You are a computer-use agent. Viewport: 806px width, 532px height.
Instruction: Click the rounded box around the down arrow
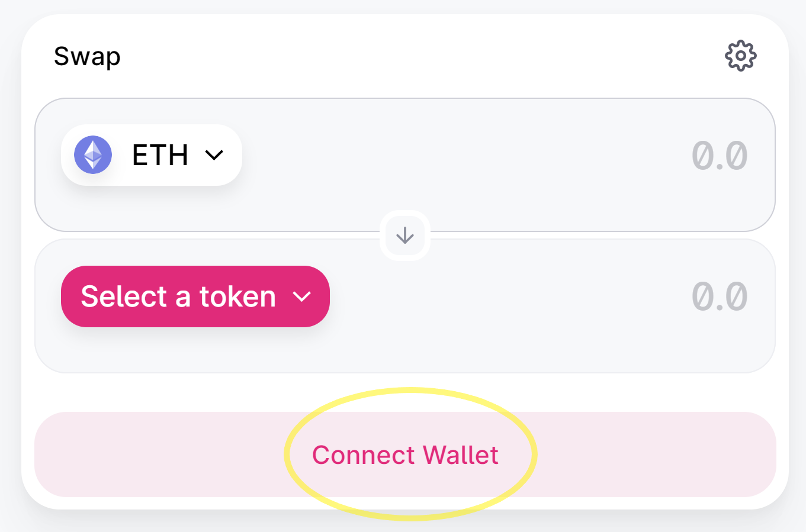(x=405, y=236)
